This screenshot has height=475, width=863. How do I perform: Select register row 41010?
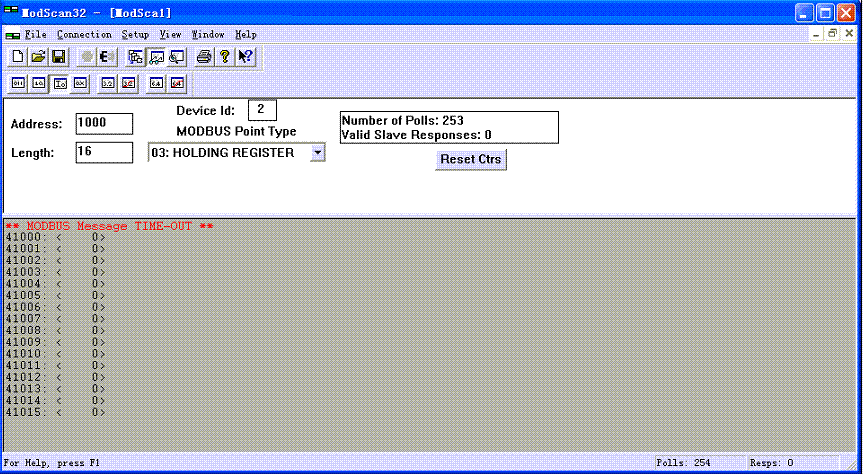(x=55, y=354)
